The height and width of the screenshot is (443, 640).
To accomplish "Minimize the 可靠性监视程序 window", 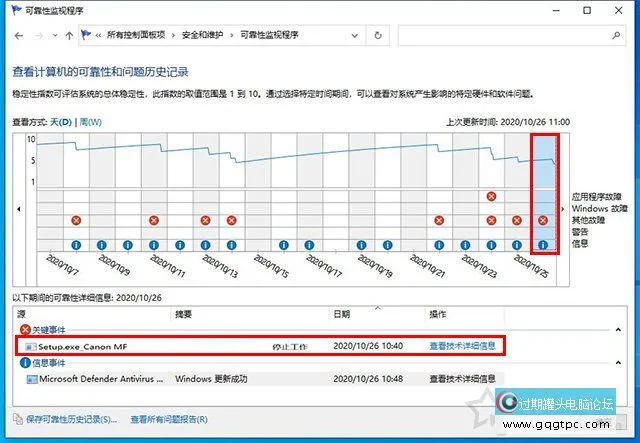I will tap(556, 11).
